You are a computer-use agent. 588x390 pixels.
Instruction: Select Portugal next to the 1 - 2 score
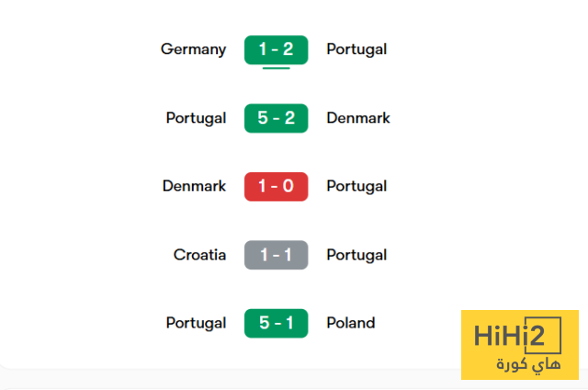[x=356, y=50]
